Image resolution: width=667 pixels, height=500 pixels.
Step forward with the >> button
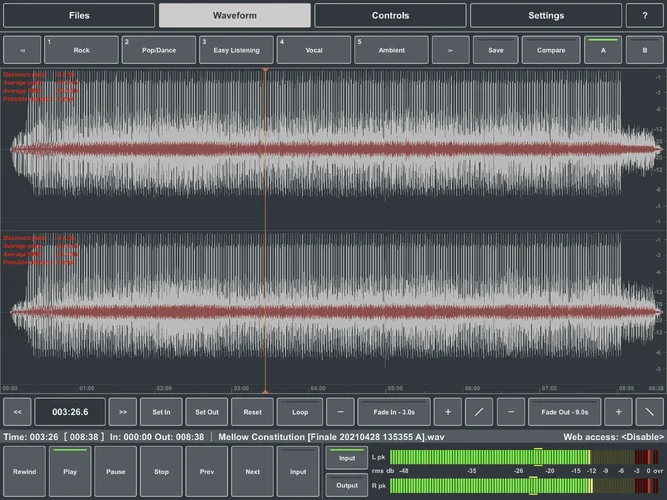point(123,411)
